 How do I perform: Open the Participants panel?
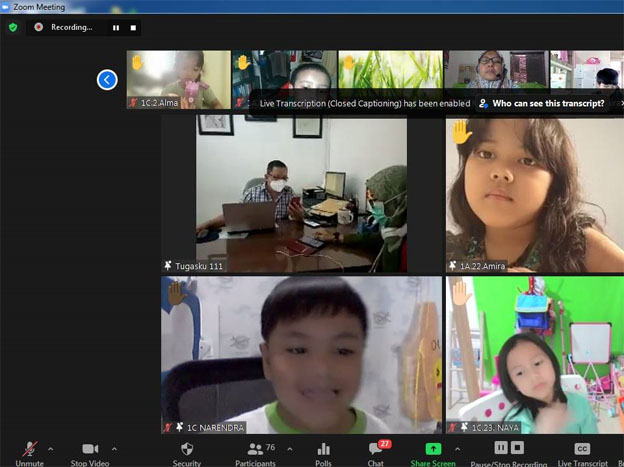[255, 450]
